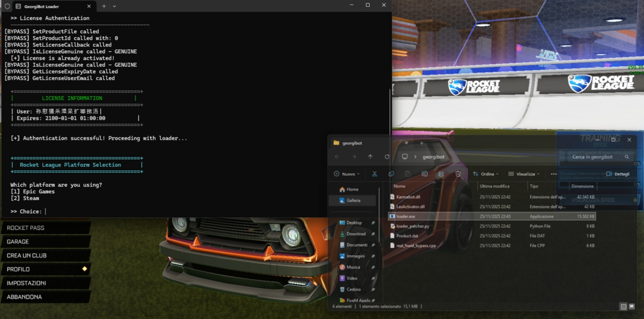Open a new terminal tab with plus
The height and width of the screenshot is (319, 644).
click(104, 6)
